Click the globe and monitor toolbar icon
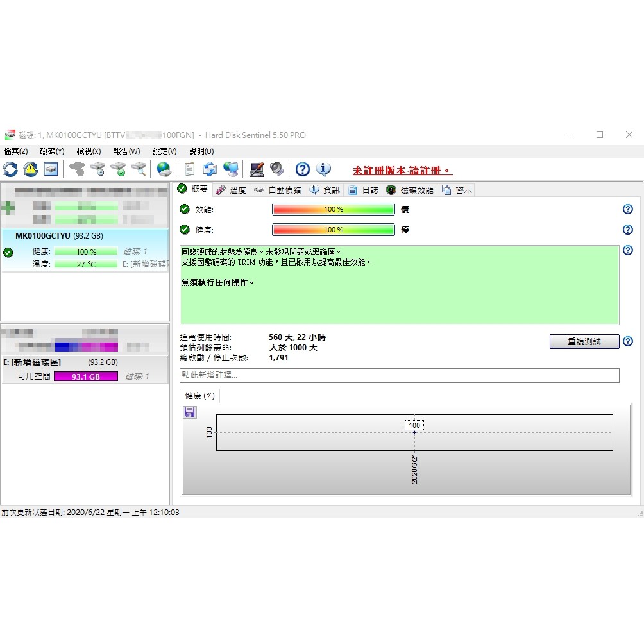 pyautogui.click(x=231, y=169)
